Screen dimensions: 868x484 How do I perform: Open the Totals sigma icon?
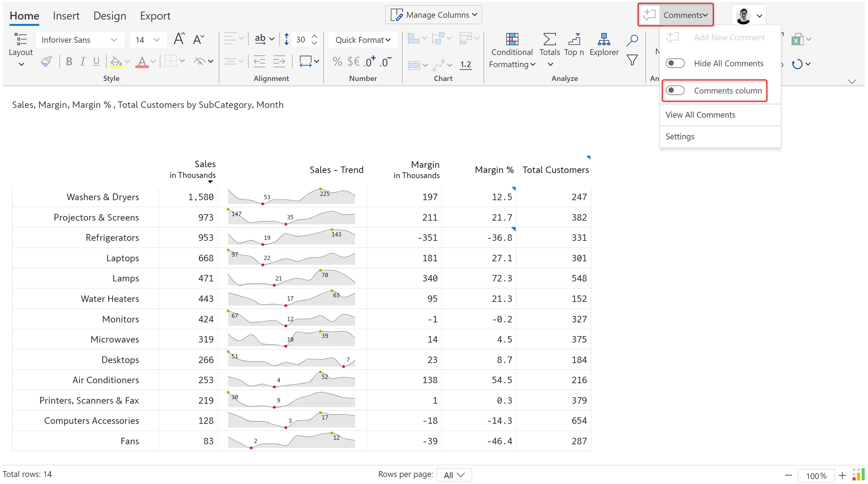pyautogui.click(x=549, y=40)
